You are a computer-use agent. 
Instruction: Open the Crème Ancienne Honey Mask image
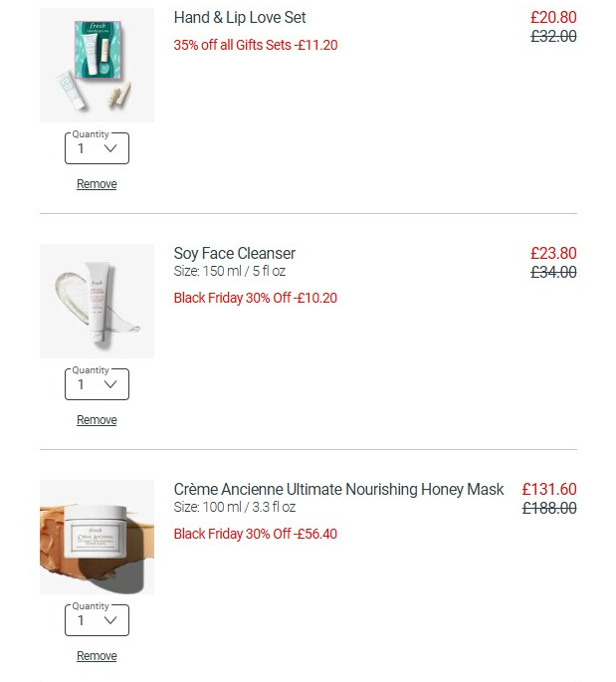(97, 537)
